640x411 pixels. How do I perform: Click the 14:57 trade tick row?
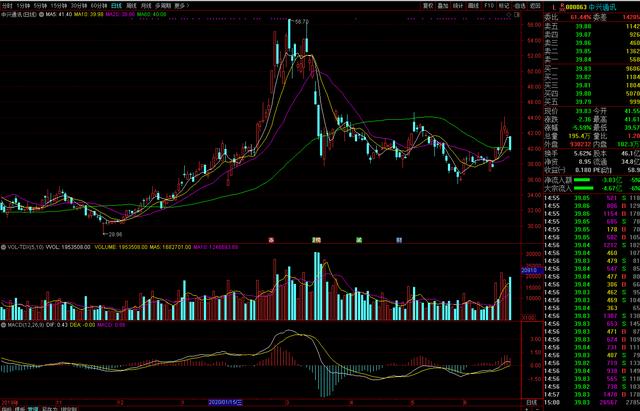592,395
